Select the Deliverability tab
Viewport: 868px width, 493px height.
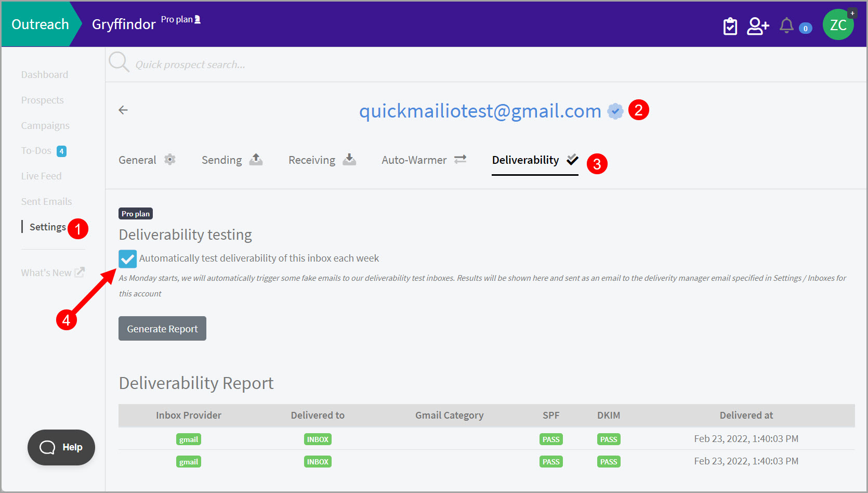[535, 160]
